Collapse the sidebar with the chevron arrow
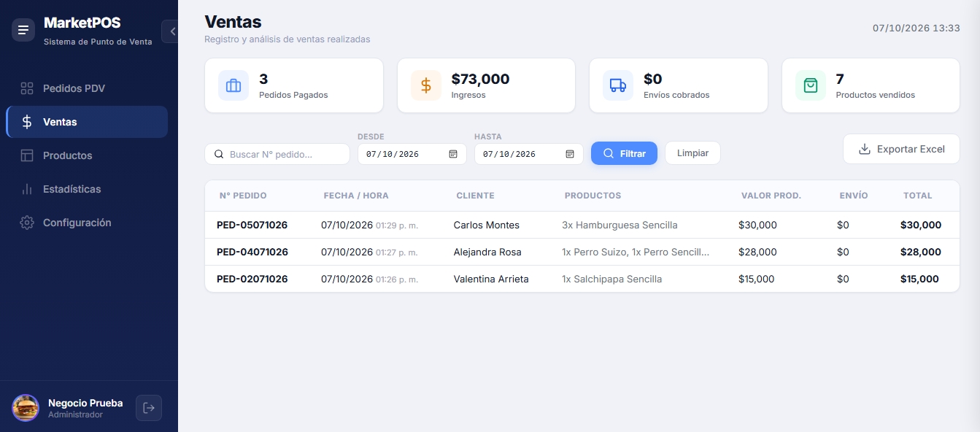 point(171,31)
